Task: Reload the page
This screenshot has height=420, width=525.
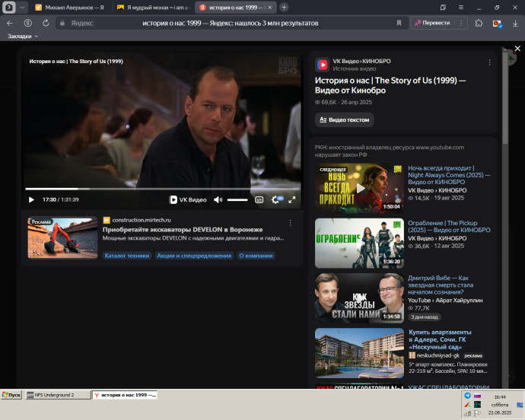Action: pos(46,23)
